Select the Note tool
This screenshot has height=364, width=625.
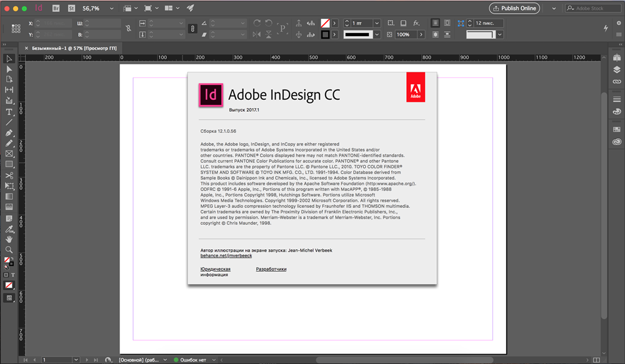9,219
